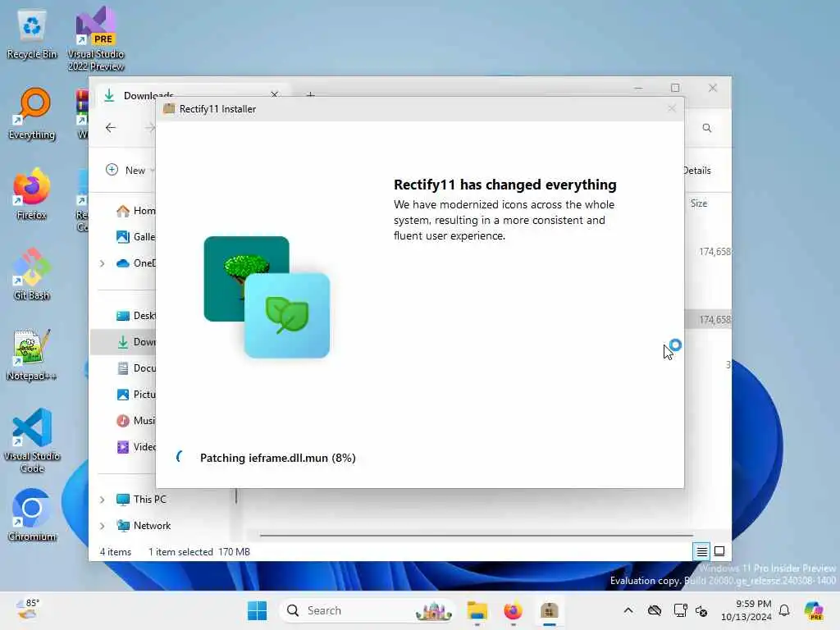Select Videos in Explorer sidebar
Viewport: 840px width, 630px height.
pyautogui.click(x=135, y=447)
